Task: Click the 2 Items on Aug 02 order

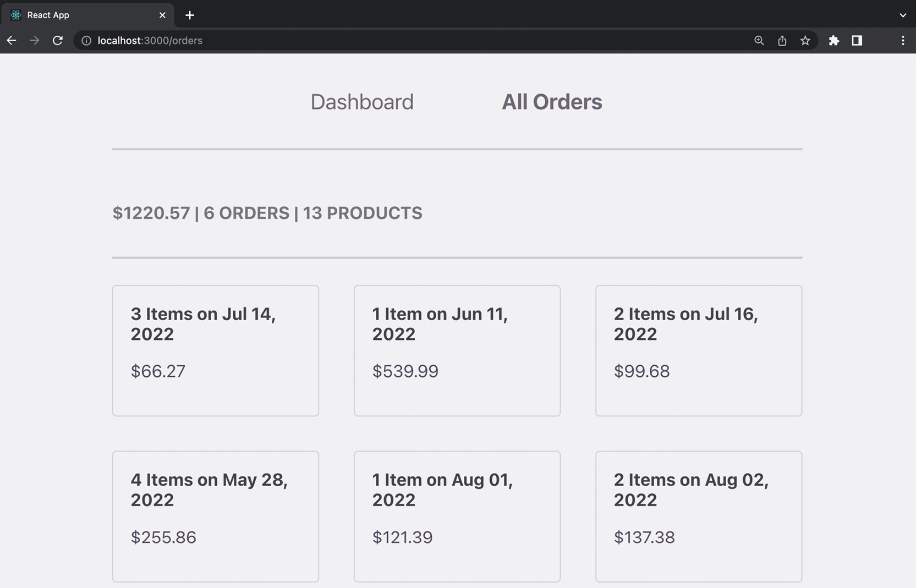Action: click(698, 516)
